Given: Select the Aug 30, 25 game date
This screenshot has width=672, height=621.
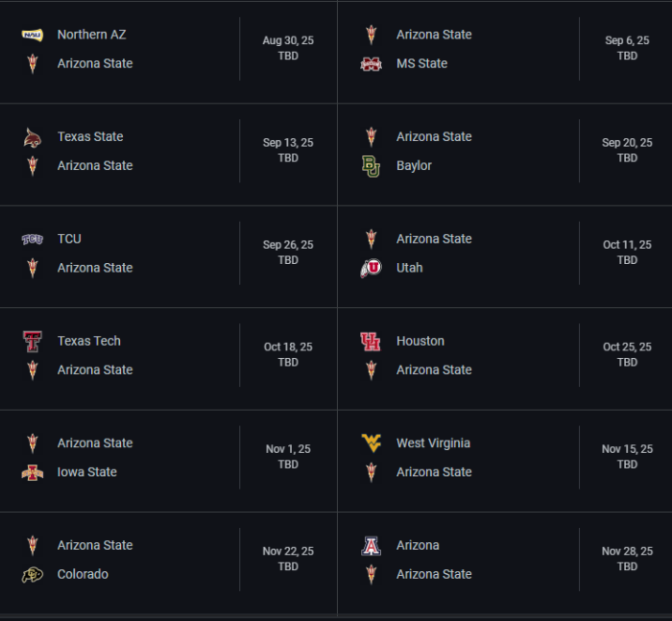Looking at the screenshot, I should coord(288,40).
